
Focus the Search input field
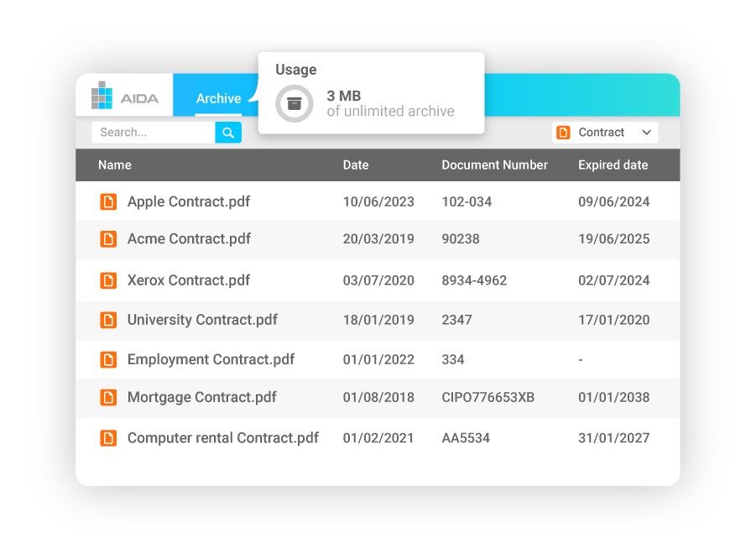(x=154, y=132)
